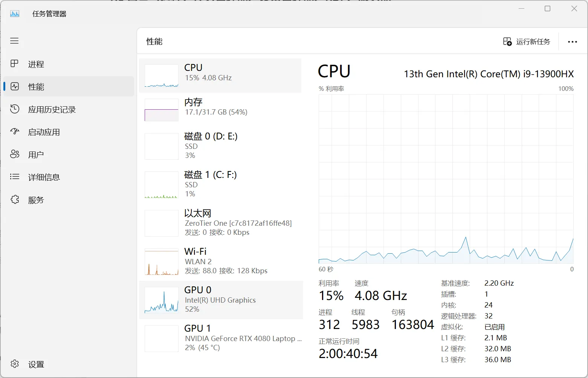Open the 服务 services puzzle icon

click(x=15, y=199)
